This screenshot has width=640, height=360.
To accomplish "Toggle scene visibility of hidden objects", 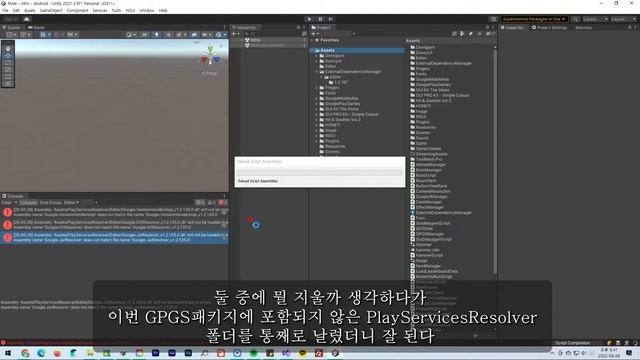I will point(194,35).
